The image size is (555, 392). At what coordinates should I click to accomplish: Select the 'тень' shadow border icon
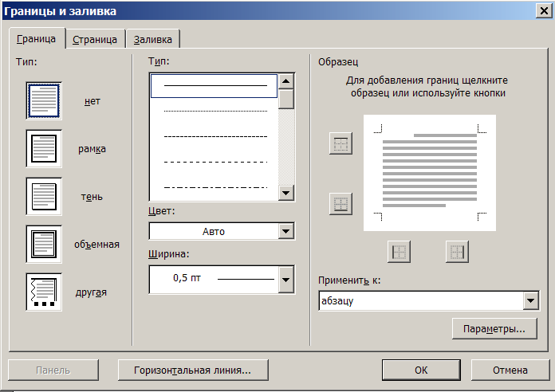44,196
